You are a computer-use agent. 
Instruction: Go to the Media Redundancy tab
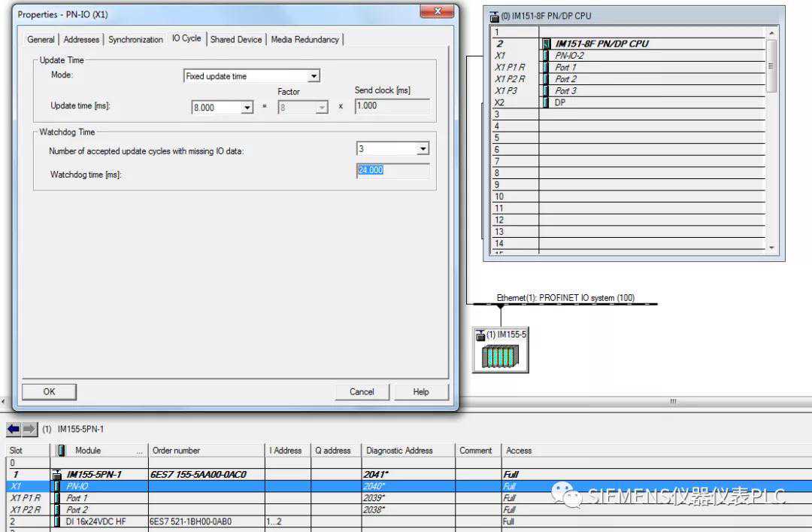[x=304, y=39]
